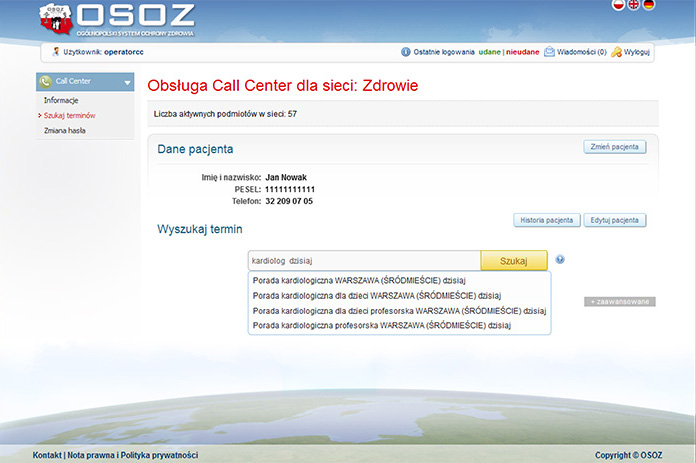Image resolution: width=696 pixels, height=463 pixels.
Task: Switch language to English flag
Action: [633, 4]
